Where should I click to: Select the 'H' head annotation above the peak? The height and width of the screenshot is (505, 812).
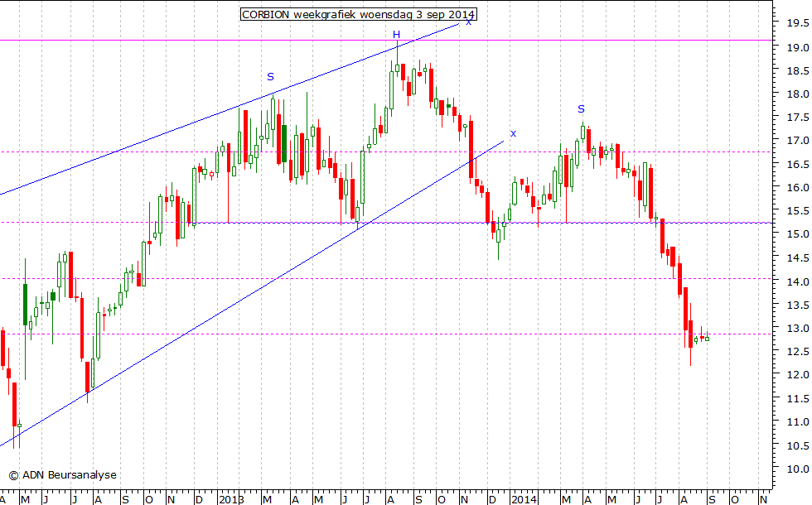[396, 35]
